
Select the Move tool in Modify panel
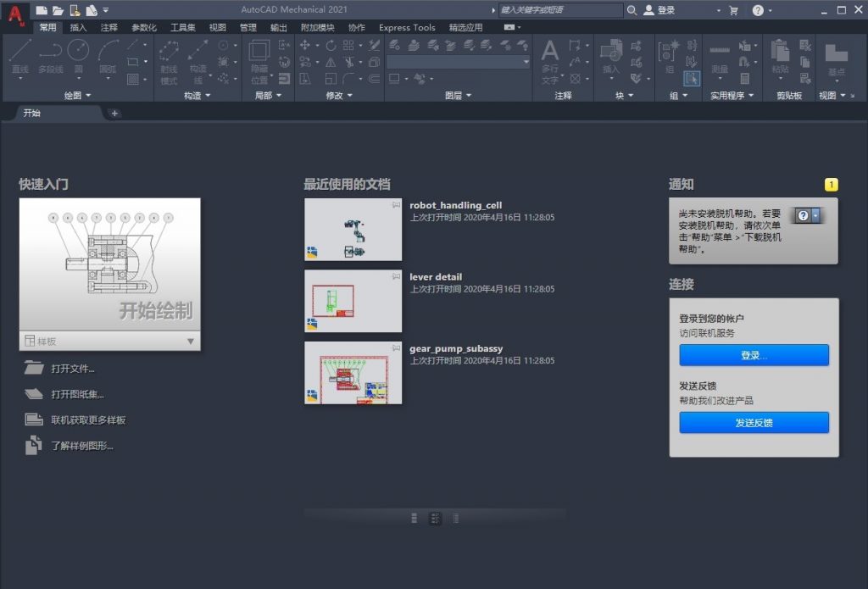click(x=304, y=45)
